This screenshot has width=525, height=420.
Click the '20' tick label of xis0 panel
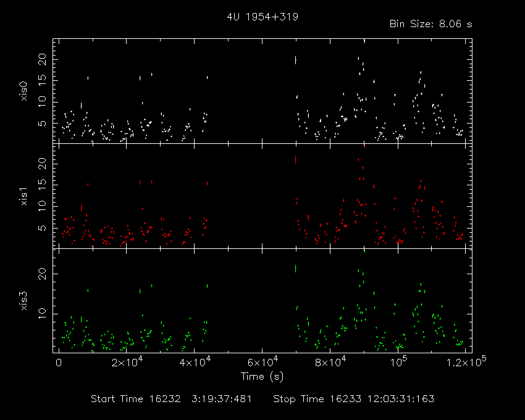[x=43, y=59]
